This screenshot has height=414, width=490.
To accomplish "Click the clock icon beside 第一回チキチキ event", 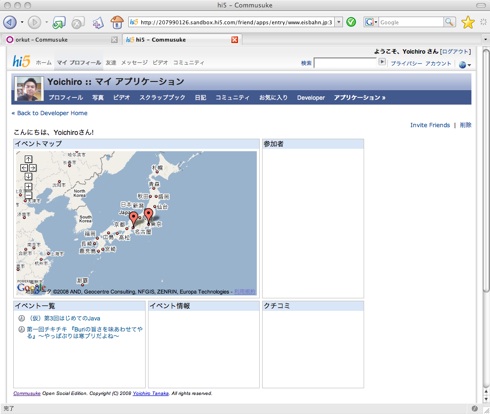I will coord(21,329).
